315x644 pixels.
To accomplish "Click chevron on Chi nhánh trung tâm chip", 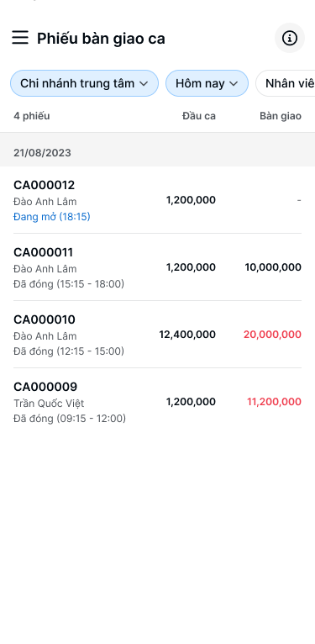I will (x=144, y=84).
